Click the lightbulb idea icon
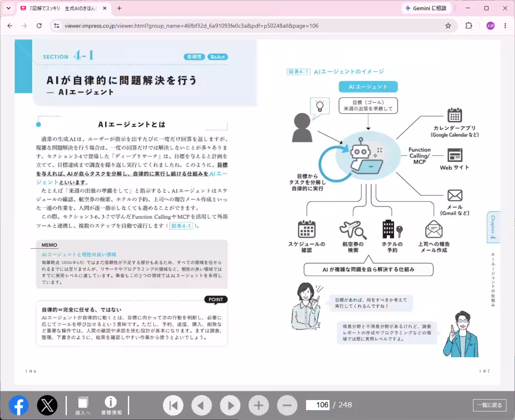The height and width of the screenshot is (420, 515). 319,106
